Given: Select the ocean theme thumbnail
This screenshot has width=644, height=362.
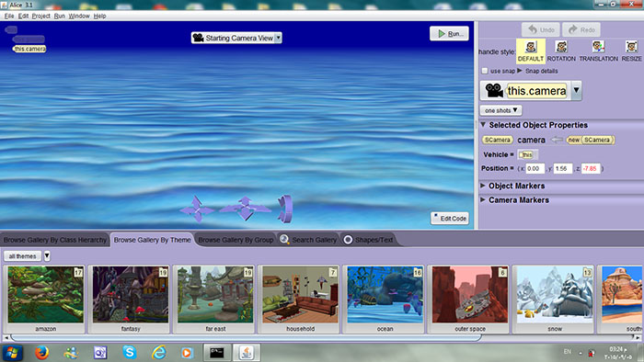Looking at the screenshot, I should (385, 299).
